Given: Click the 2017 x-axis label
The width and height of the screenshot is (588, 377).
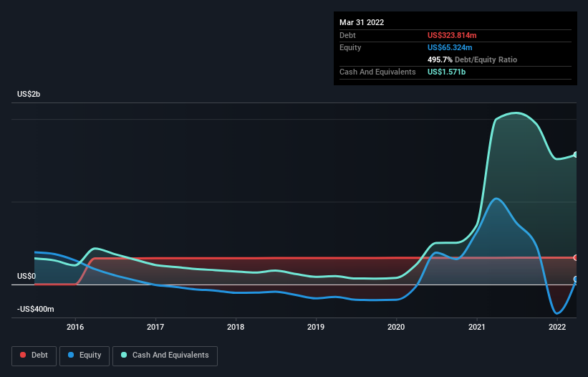Looking at the screenshot, I should [x=155, y=327].
